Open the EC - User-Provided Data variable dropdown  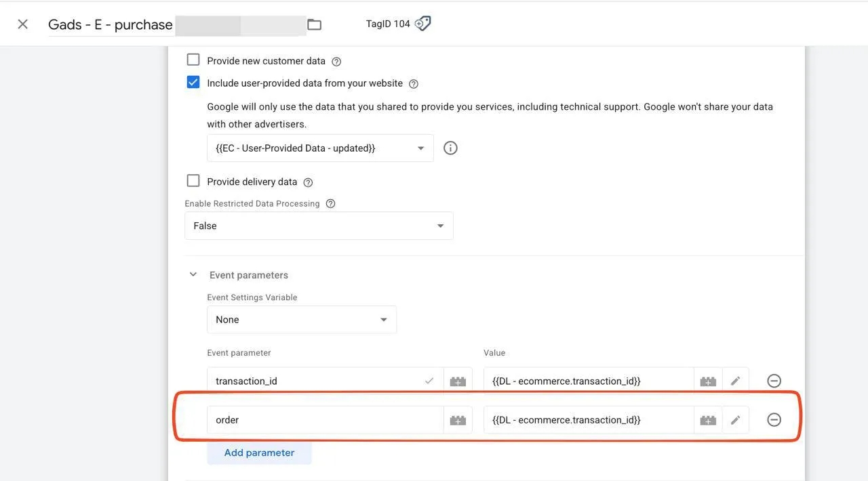[320, 148]
